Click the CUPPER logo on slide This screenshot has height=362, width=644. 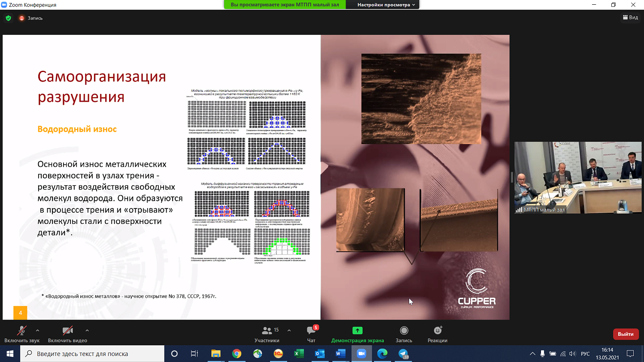click(x=477, y=288)
